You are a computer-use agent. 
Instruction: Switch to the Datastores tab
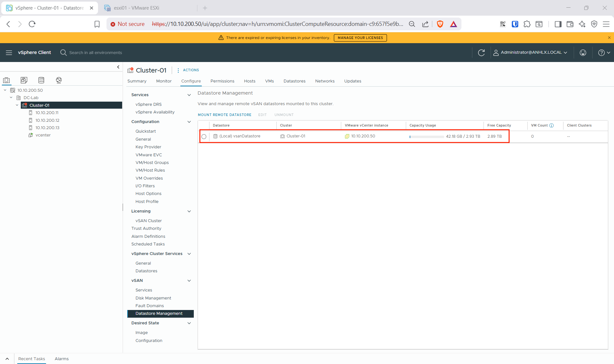tap(294, 81)
